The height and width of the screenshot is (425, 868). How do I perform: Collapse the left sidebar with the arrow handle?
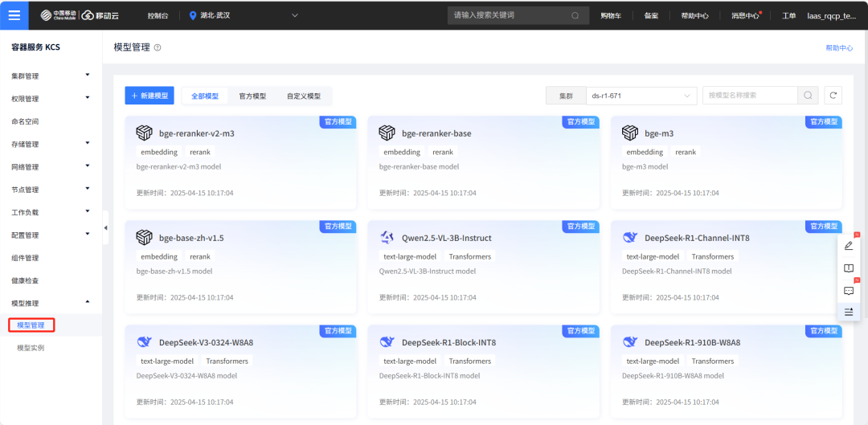[105, 227]
